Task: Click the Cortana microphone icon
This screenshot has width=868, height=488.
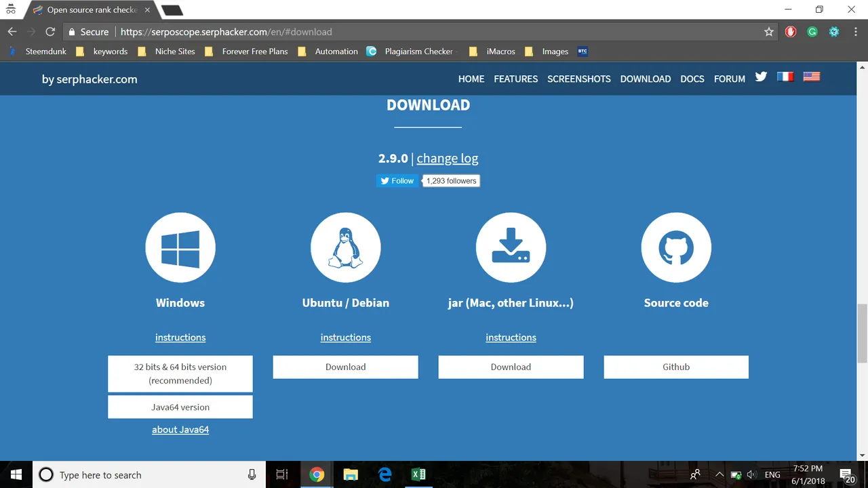Action: tap(252, 474)
